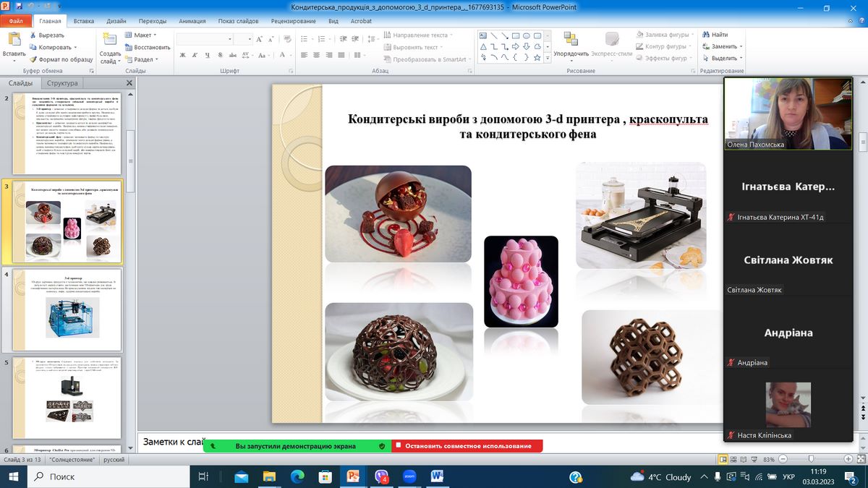Viewport: 868px width, 488px height.
Task: Select the Format Painter (Формат по образцу) brush
Action: tap(33, 59)
